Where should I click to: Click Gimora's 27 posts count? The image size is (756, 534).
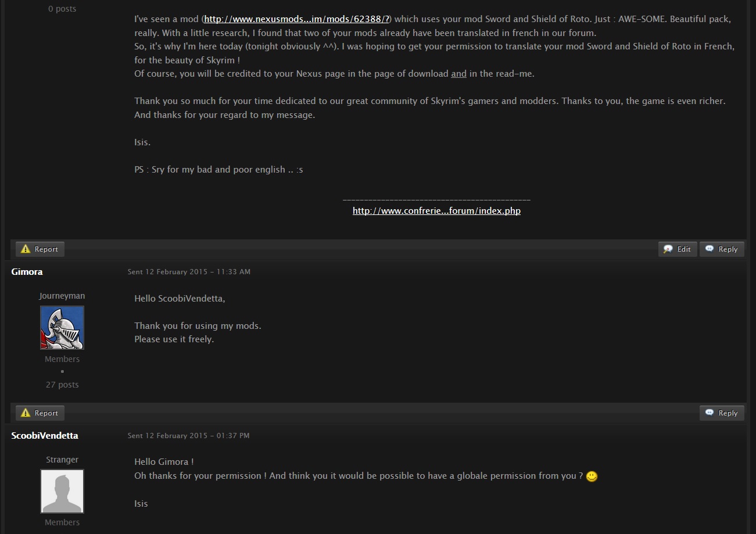[x=62, y=385]
